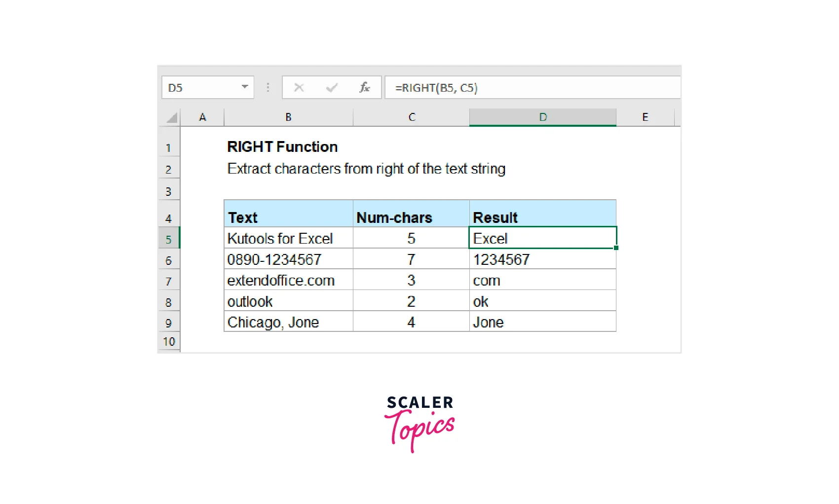This screenshot has width=839, height=504.
Task: Select row 5 header
Action: (x=169, y=239)
